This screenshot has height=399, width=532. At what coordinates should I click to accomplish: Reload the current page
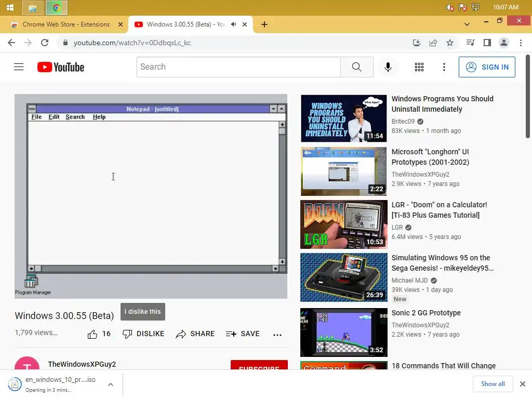click(x=45, y=43)
